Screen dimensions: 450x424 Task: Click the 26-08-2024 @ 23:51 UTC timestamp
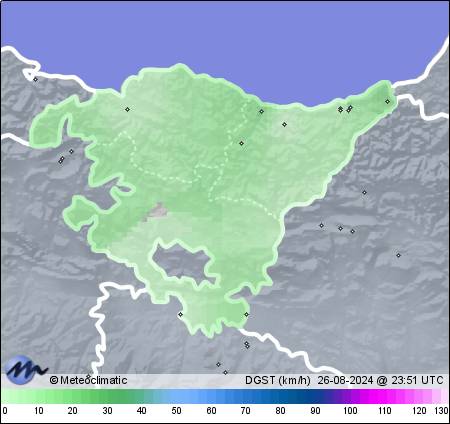coord(380,380)
